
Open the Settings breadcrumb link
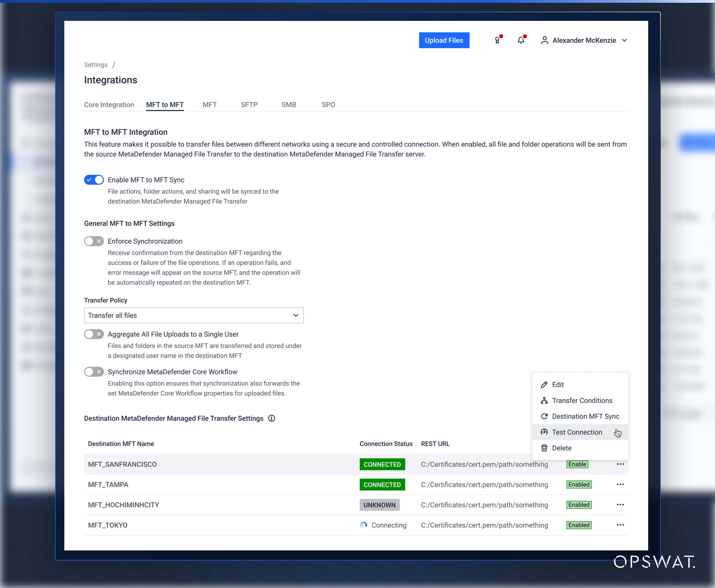96,65
